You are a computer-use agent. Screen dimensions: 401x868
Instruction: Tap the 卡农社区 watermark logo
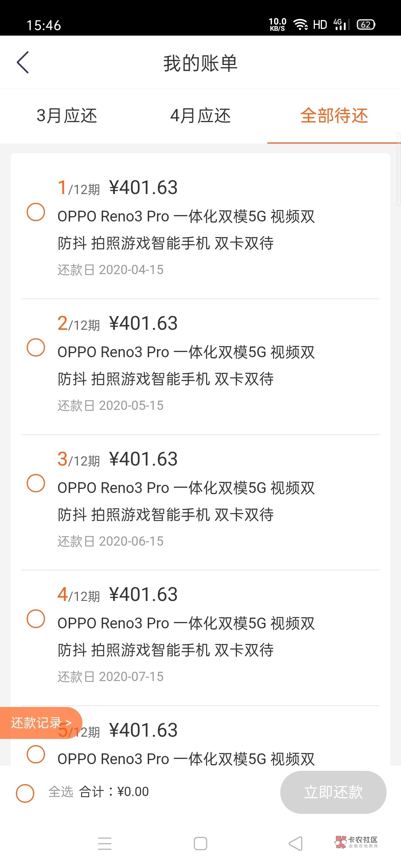coord(356,842)
